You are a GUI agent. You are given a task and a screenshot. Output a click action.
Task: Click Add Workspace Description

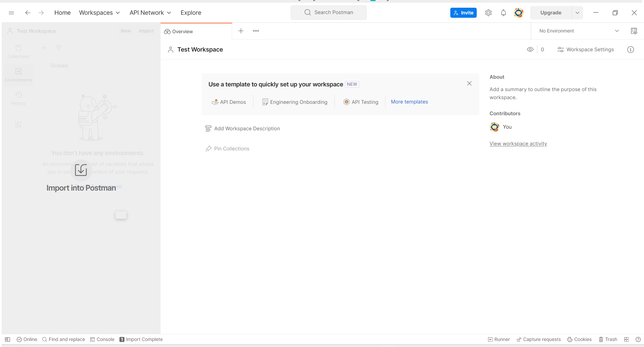[243, 129]
